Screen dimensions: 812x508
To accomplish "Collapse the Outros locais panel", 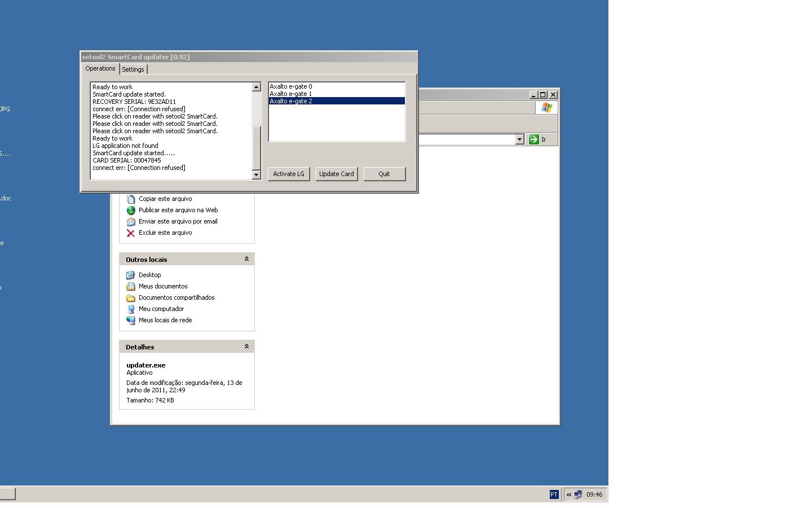I will (246, 259).
